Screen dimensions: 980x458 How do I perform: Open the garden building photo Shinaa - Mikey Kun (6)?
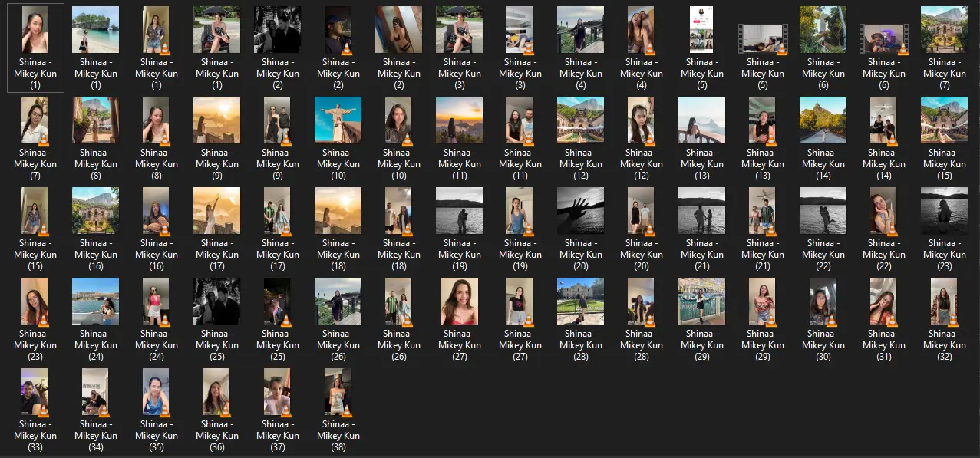pos(823,30)
